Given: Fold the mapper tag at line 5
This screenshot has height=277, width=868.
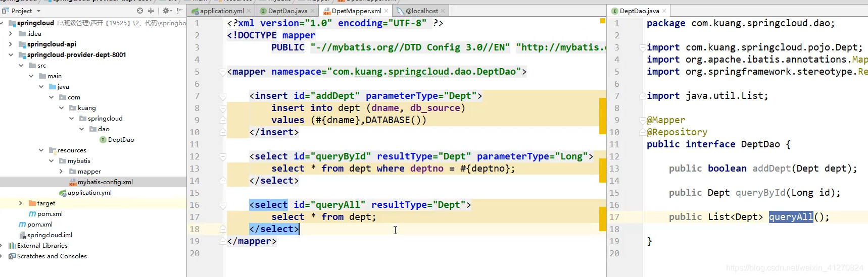Looking at the screenshot, I should [x=223, y=72].
